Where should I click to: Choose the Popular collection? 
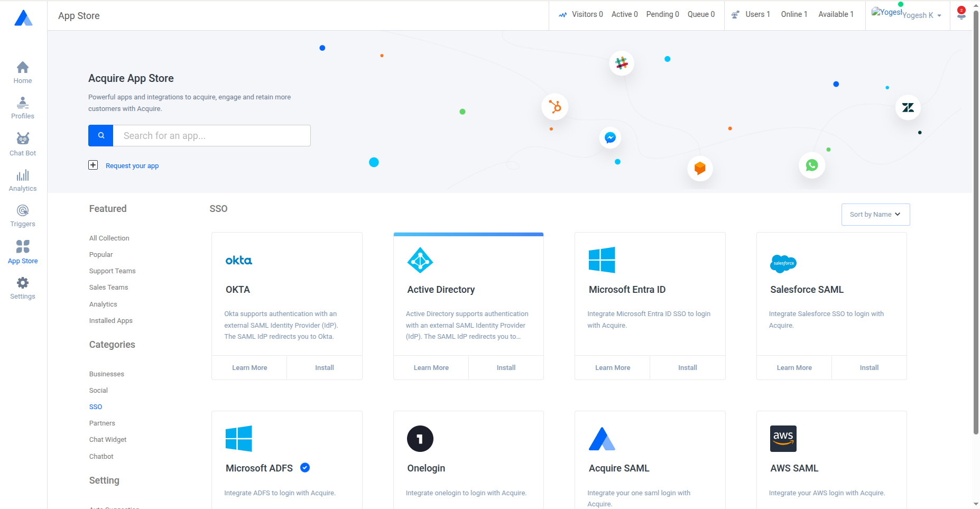point(101,255)
